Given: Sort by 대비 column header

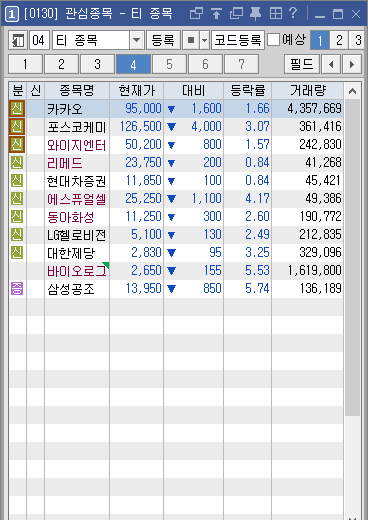Looking at the screenshot, I should (194, 91).
